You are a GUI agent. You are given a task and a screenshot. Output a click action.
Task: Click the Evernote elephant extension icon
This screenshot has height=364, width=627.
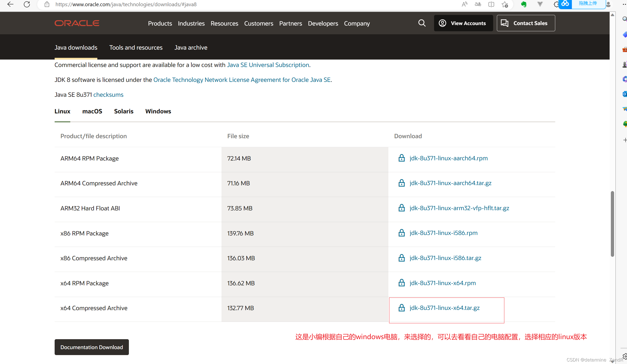[524, 4]
